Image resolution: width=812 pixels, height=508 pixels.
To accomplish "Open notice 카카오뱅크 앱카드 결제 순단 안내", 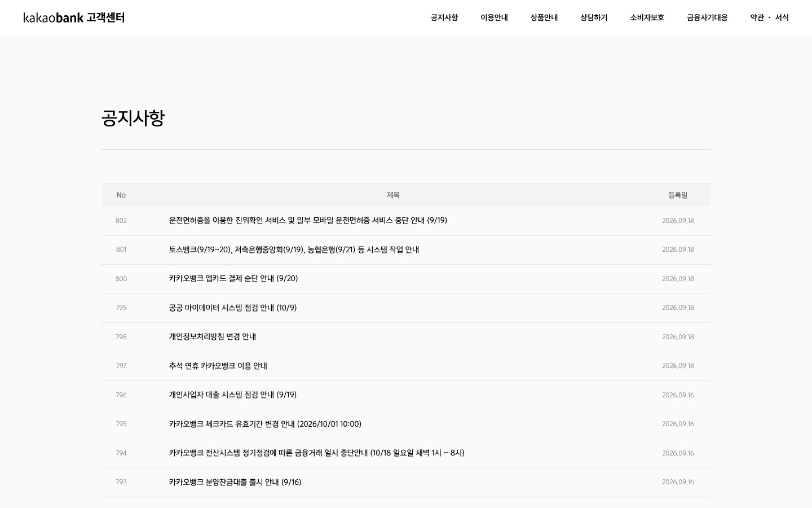I will coord(233,279).
